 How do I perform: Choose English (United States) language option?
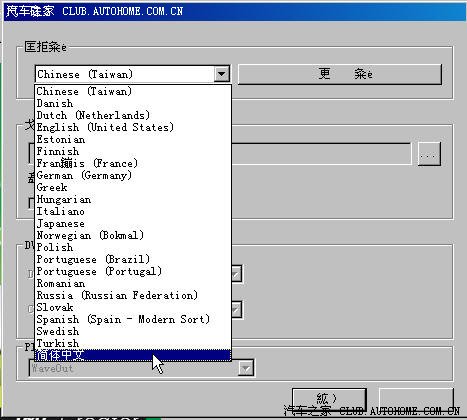[133, 127]
